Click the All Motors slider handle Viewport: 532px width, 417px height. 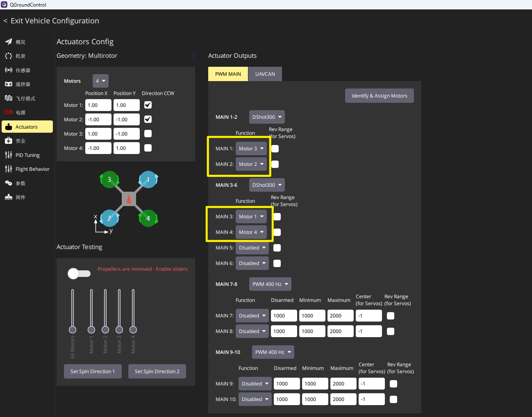pyautogui.click(x=73, y=330)
